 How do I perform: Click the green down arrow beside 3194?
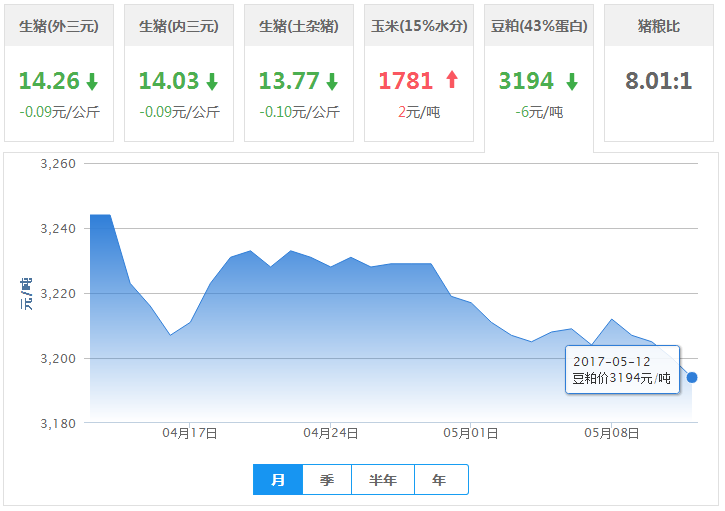[x=572, y=81]
